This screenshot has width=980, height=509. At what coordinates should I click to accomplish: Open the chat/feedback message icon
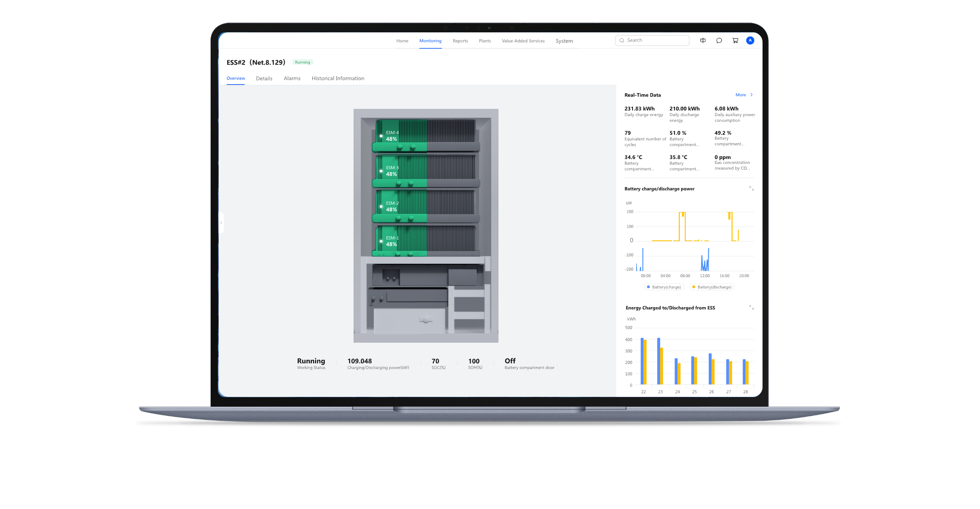(x=719, y=40)
